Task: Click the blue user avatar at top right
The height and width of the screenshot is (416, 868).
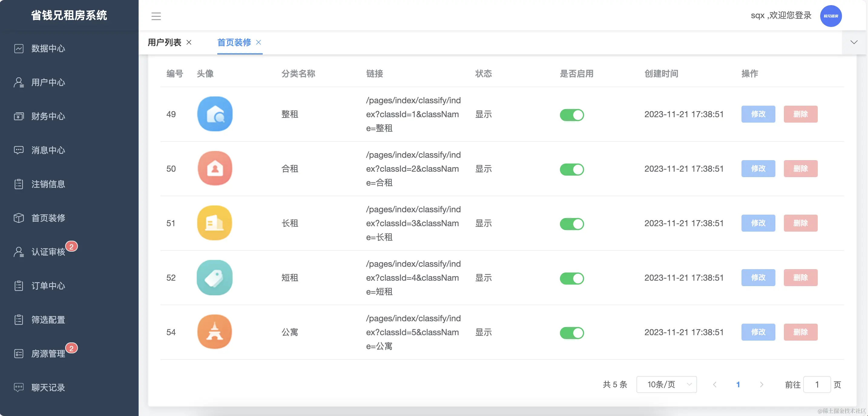Action: 830,16
